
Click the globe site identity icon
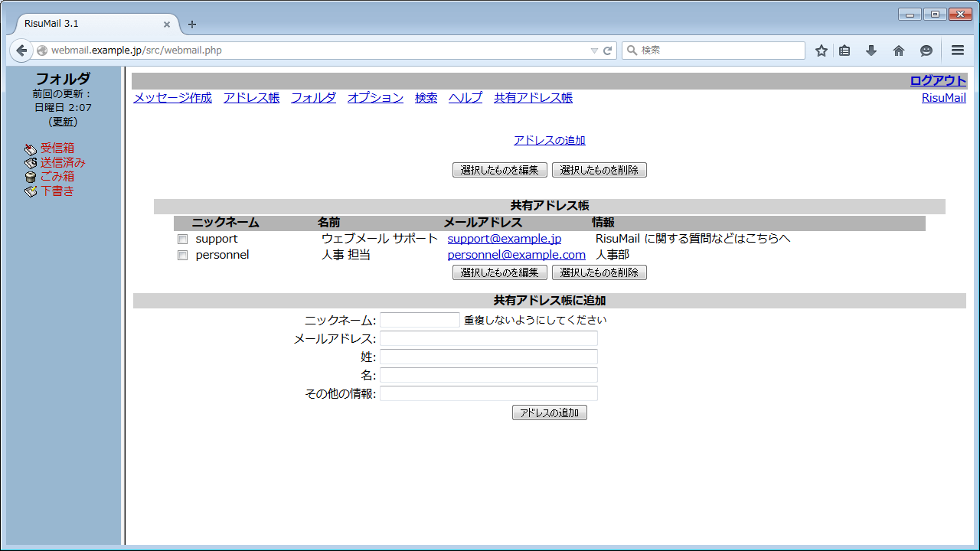coord(42,51)
